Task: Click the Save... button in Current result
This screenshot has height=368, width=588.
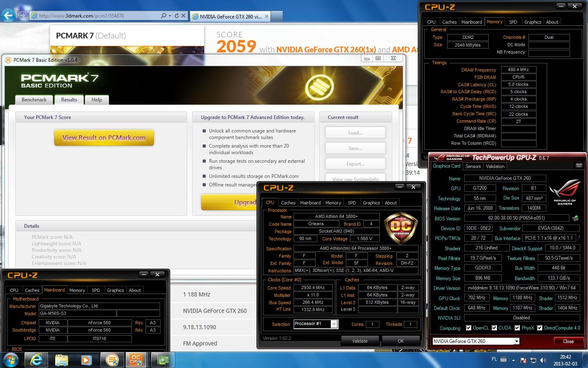Action: pos(355,148)
